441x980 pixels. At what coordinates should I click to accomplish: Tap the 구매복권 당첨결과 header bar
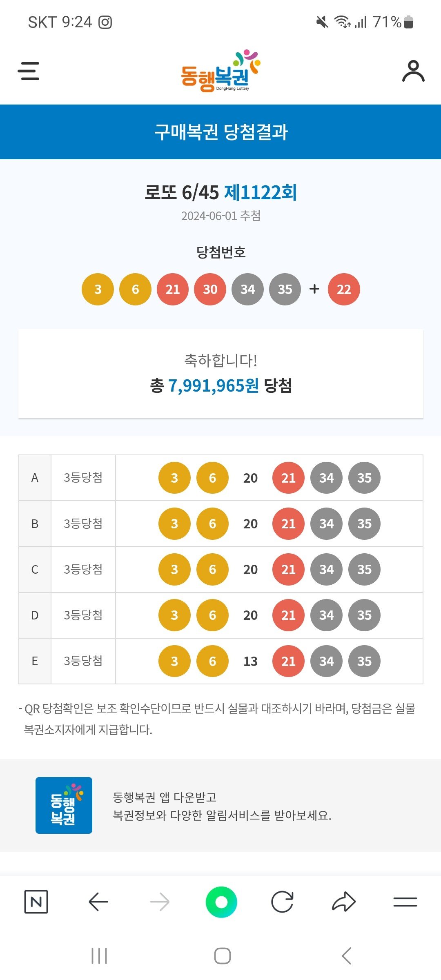[220, 132]
